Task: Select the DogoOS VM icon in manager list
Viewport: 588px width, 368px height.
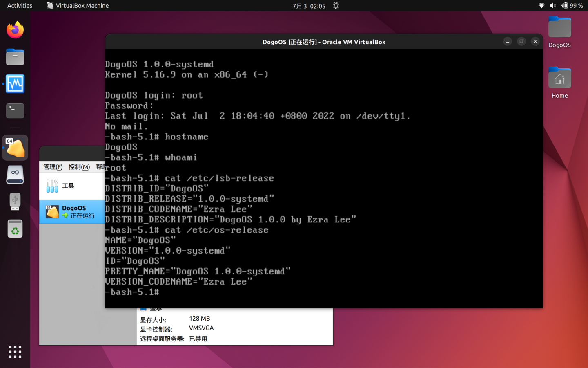Action: coord(52,212)
